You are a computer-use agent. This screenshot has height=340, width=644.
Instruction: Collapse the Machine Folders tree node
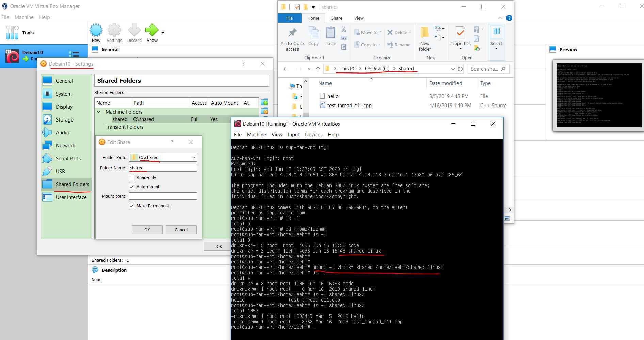tap(99, 112)
